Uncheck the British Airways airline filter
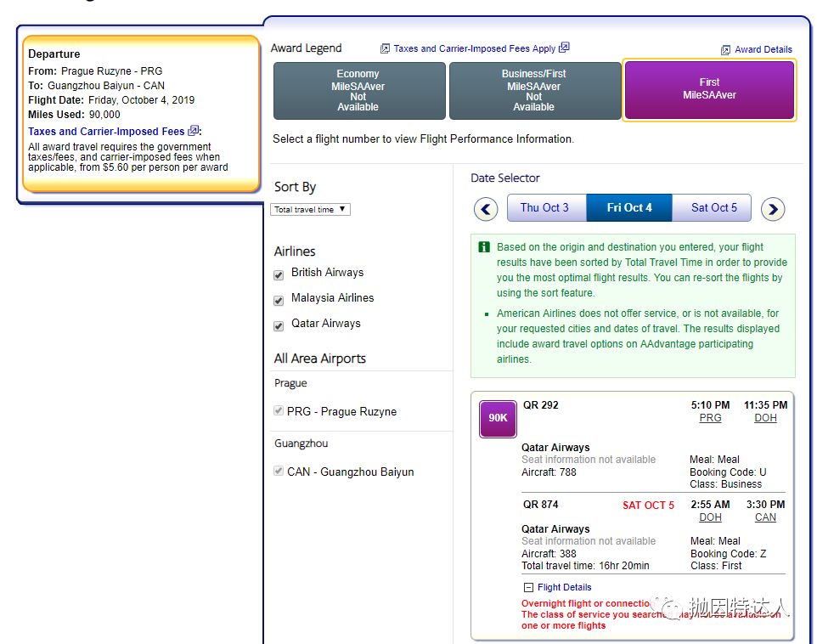The height and width of the screenshot is (644, 817). click(279, 274)
